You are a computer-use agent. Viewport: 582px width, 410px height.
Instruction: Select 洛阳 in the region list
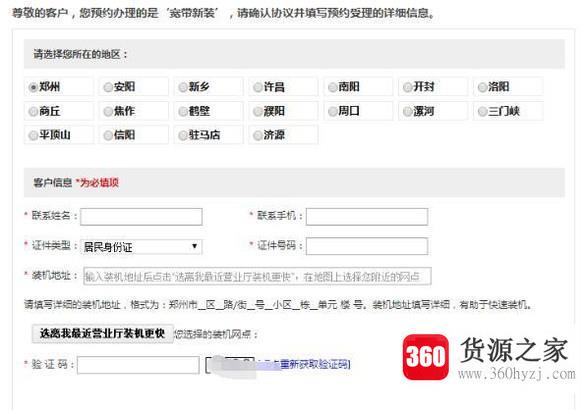click(482, 87)
